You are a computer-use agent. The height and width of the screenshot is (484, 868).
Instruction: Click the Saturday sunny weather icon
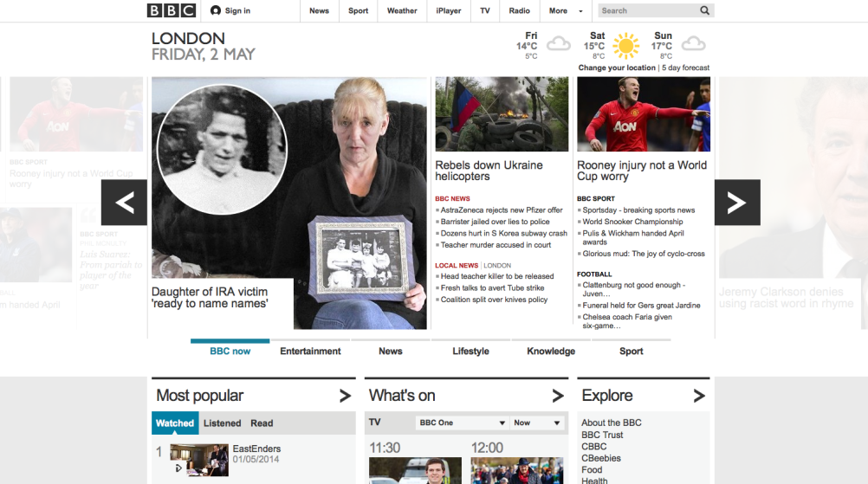pos(626,45)
